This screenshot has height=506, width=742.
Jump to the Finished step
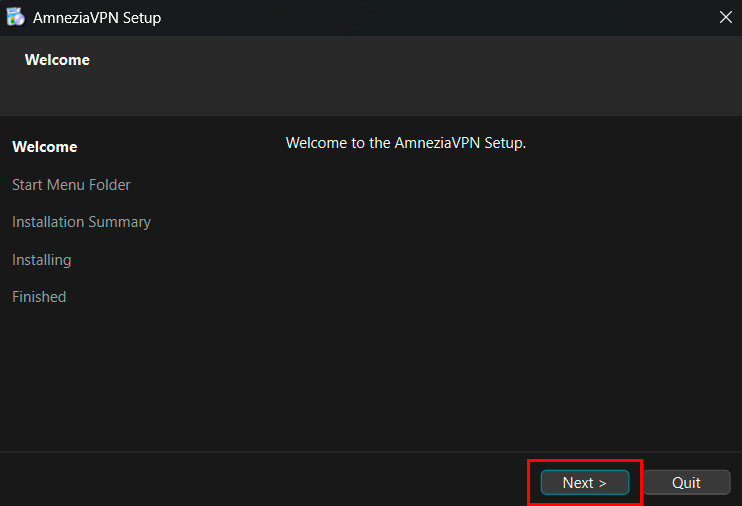39,297
